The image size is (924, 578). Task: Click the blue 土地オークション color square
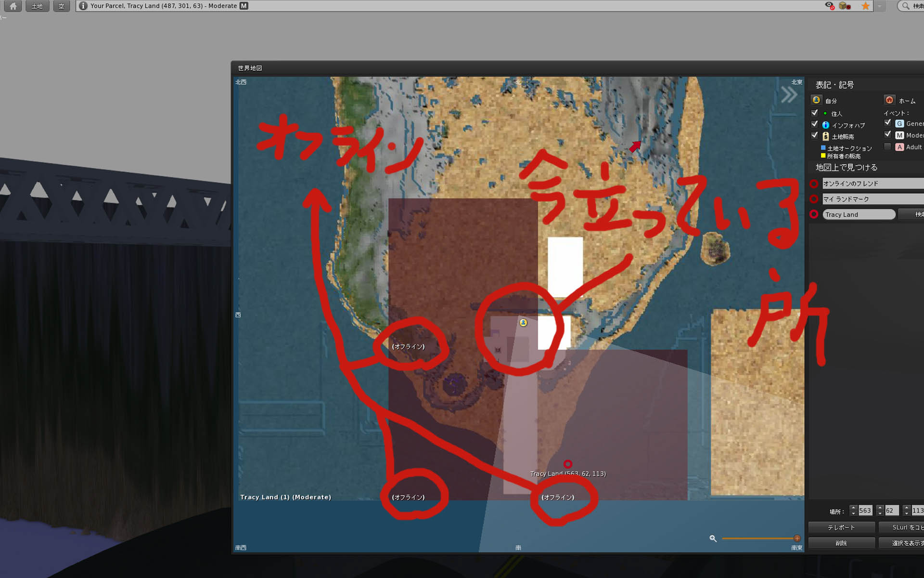tap(823, 148)
